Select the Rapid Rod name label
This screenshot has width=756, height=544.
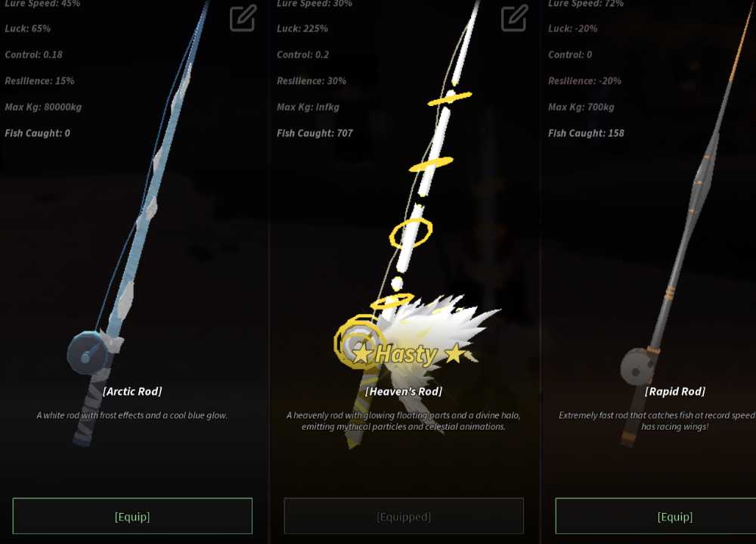pos(675,391)
